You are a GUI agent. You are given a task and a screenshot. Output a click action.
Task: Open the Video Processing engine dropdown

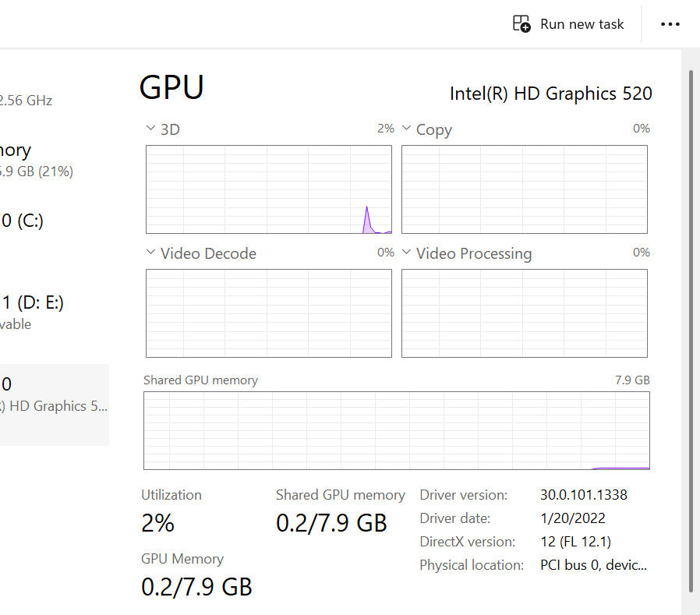406,253
